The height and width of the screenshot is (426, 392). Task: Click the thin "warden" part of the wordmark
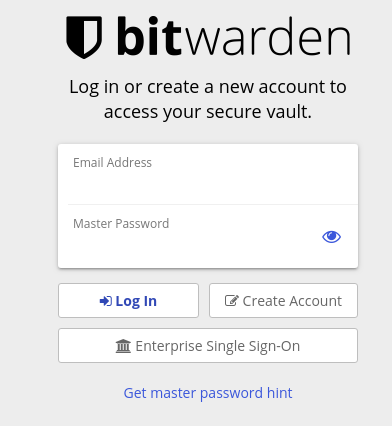click(267, 36)
